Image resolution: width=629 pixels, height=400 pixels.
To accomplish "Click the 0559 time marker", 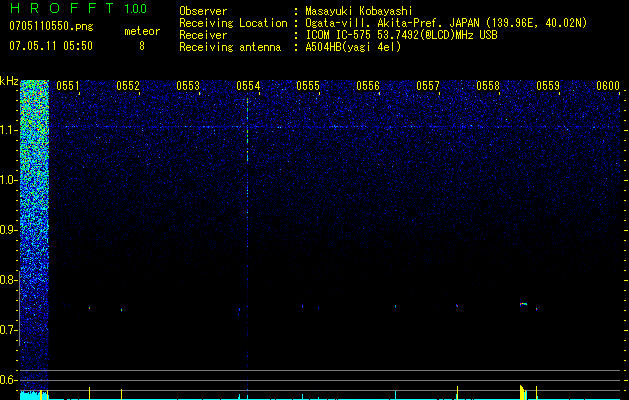I will click(x=548, y=85).
